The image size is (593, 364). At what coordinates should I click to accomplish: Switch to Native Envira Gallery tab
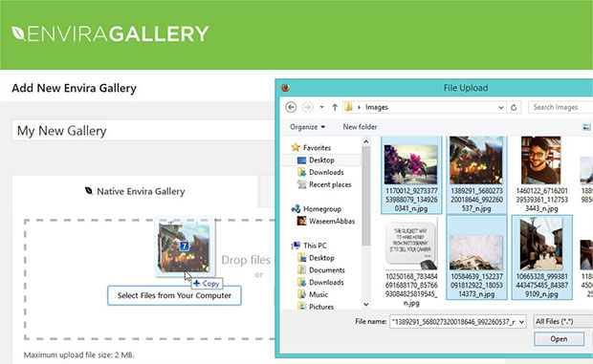tap(135, 191)
